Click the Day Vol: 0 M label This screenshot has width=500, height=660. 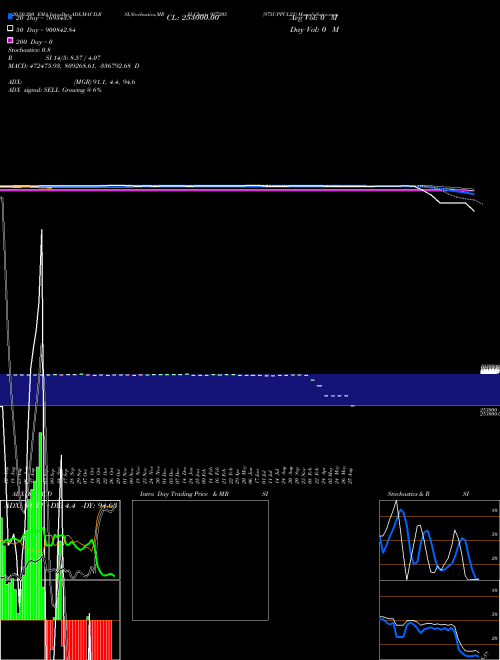[x=314, y=29]
